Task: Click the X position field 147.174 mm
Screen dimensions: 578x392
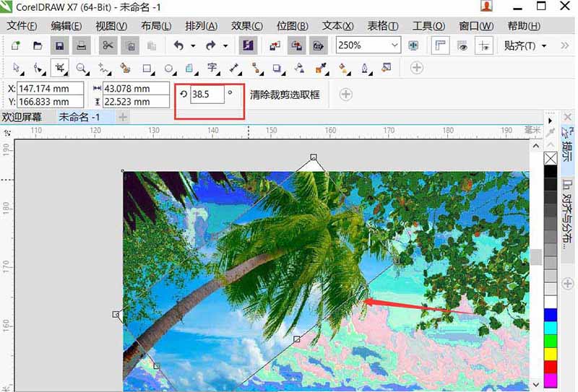Action: coord(51,88)
